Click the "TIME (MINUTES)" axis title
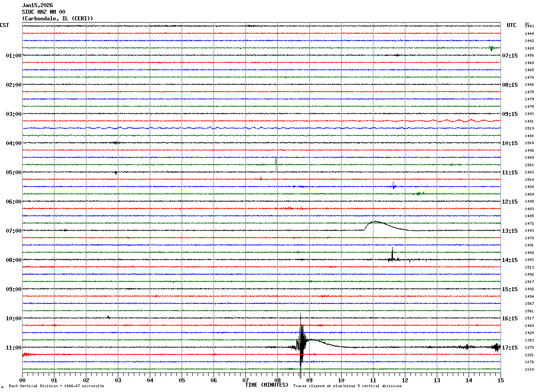 [x=267, y=385]
